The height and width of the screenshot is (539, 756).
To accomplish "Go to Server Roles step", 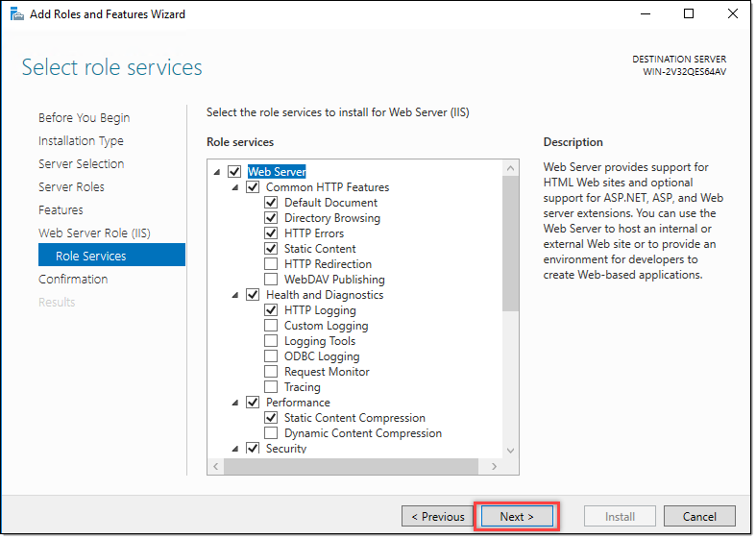I will click(71, 186).
